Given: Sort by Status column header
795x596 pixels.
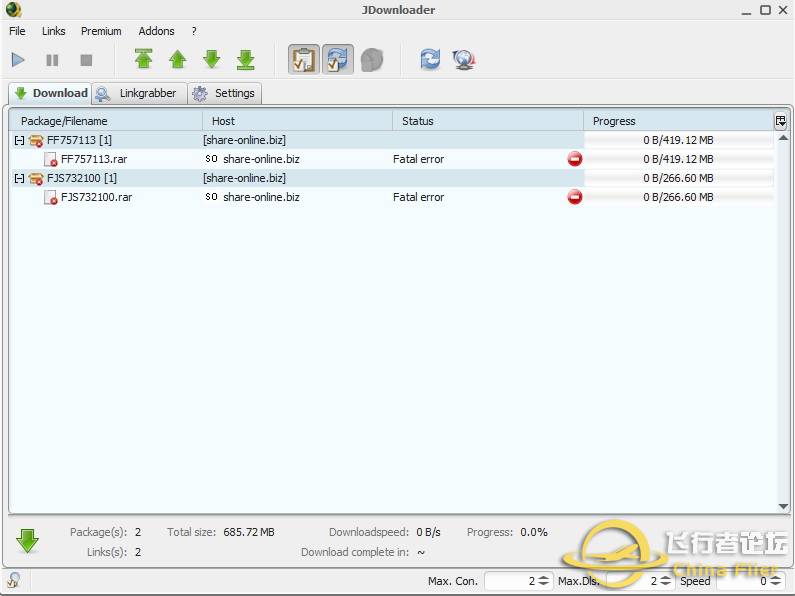Looking at the screenshot, I should [x=488, y=121].
